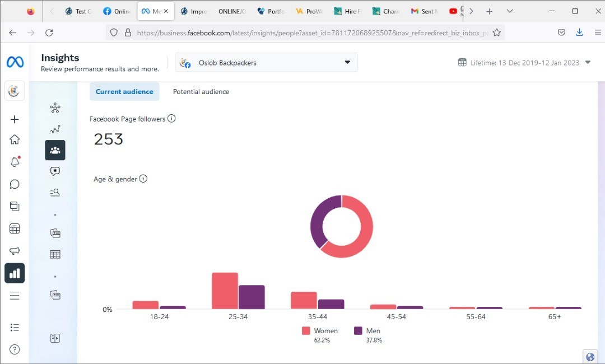Click Firefox logo icon in tab bar

[x=30, y=11]
